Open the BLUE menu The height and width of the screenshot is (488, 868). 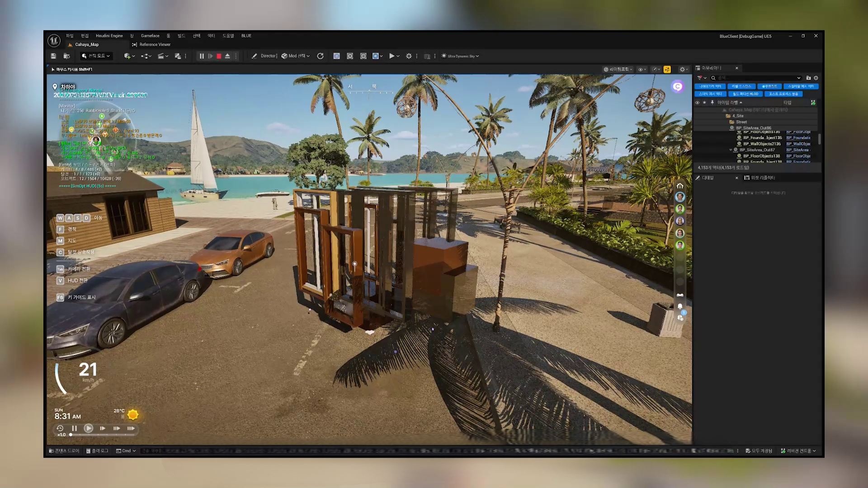(x=246, y=36)
